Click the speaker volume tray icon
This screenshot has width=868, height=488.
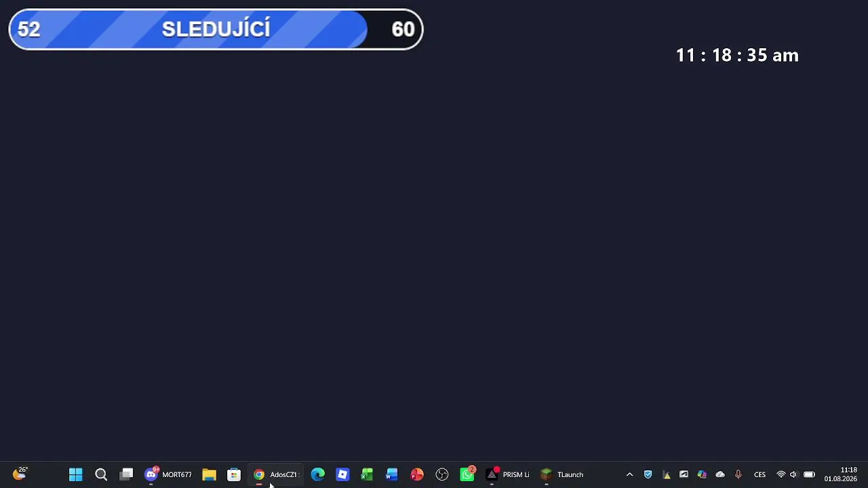pos(793,474)
